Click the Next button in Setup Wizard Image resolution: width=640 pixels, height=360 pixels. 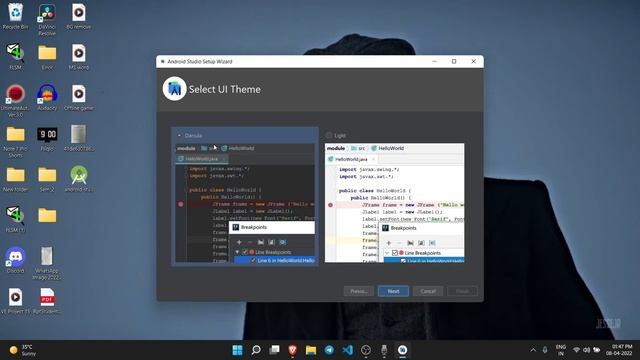pyautogui.click(x=393, y=291)
